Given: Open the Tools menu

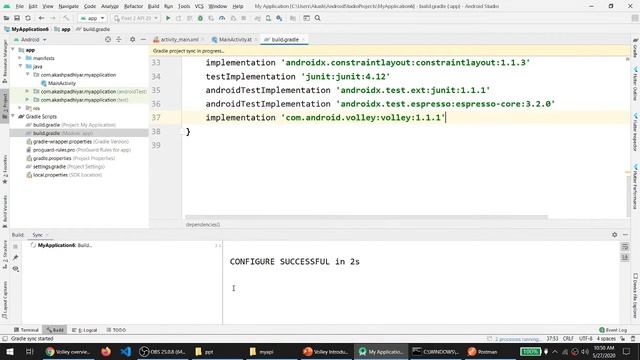Looking at the screenshot, I should pos(184,6).
